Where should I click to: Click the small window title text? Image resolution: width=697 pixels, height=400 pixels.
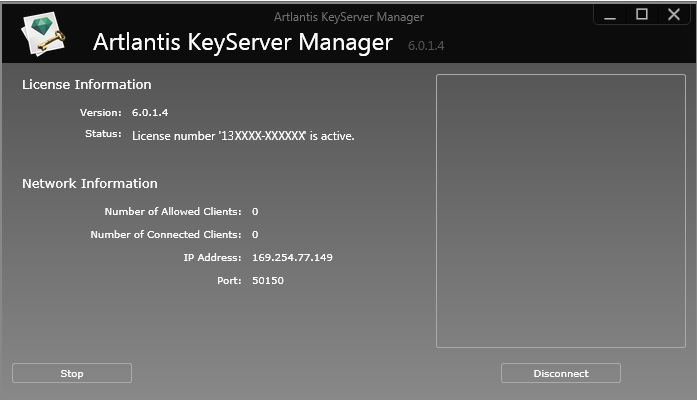point(348,17)
